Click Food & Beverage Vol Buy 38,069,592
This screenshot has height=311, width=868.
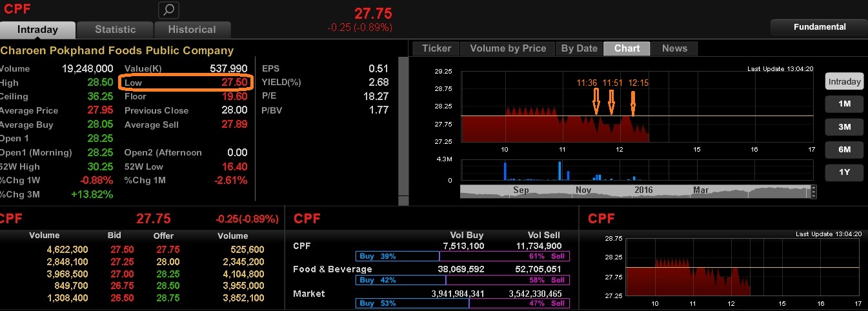(x=461, y=270)
